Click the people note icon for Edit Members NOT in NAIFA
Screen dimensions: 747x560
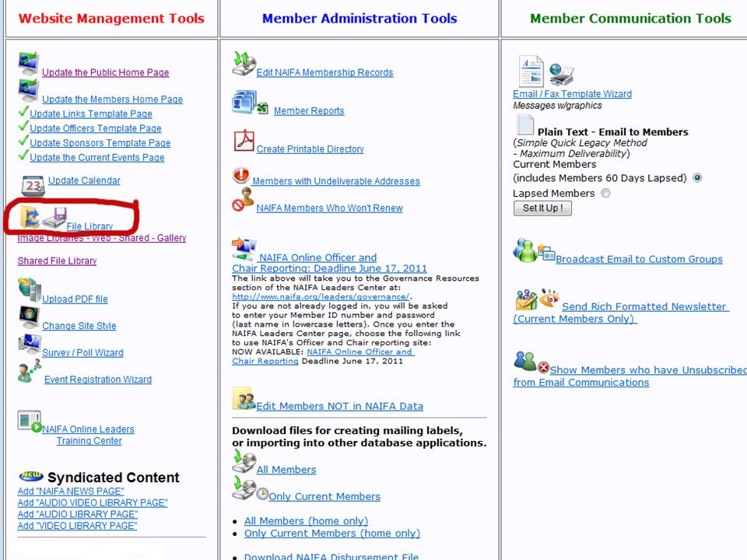[x=244, y=398]
